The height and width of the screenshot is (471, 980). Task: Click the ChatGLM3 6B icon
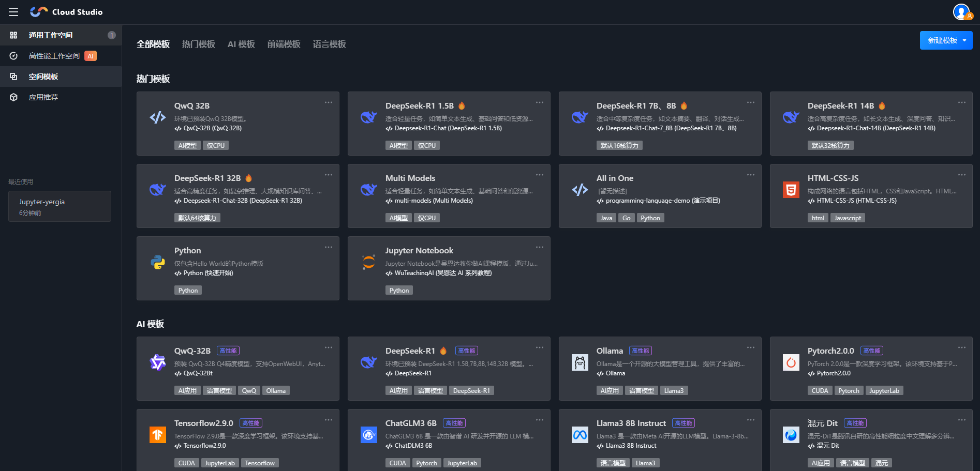click(x=369, y=435)
